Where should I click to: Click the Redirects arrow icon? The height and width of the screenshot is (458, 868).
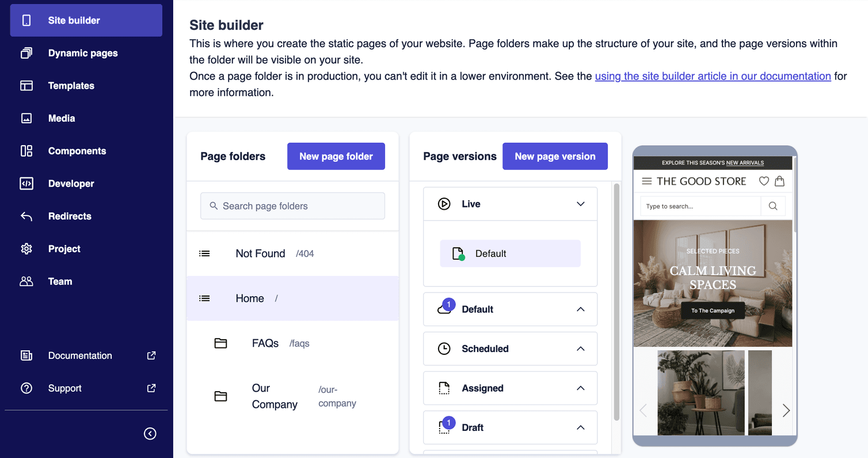(26, 216)
